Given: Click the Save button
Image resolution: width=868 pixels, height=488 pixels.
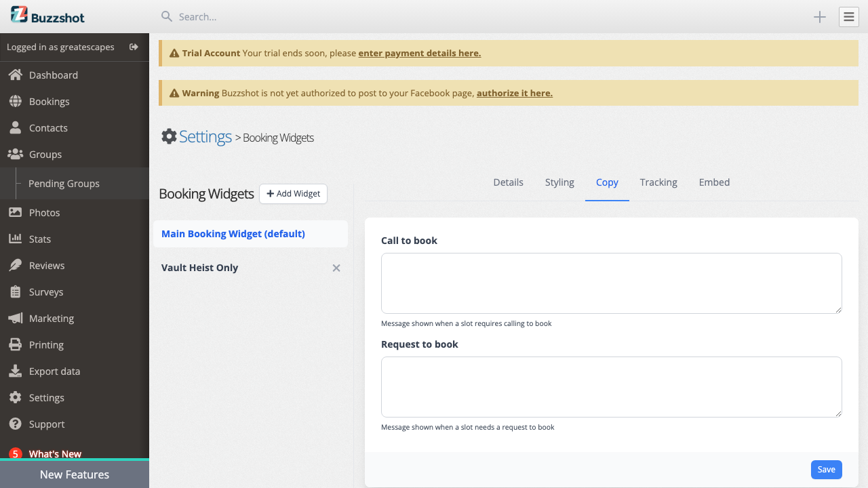Looking at the screenshot, I should (x=826, y=469).
